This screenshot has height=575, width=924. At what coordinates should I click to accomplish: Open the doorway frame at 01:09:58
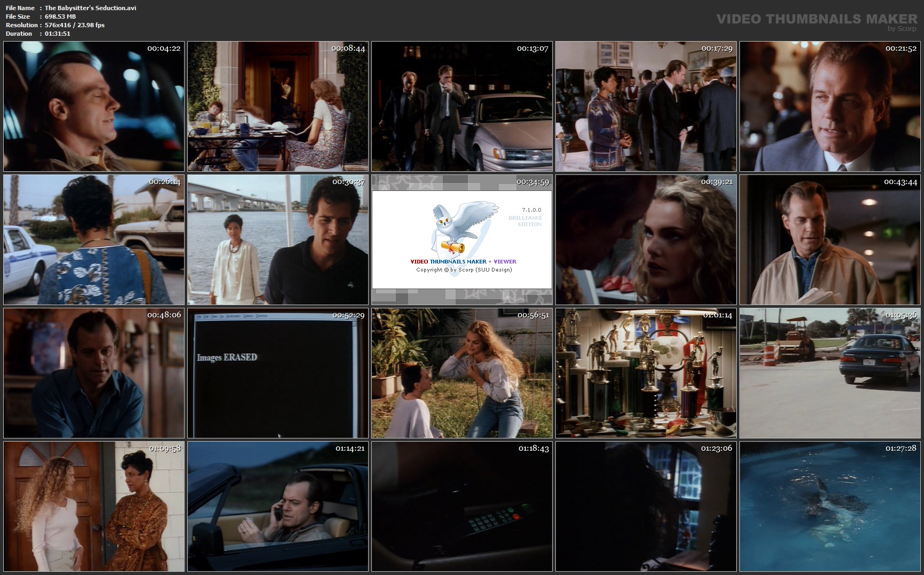[x=94, y=506]
